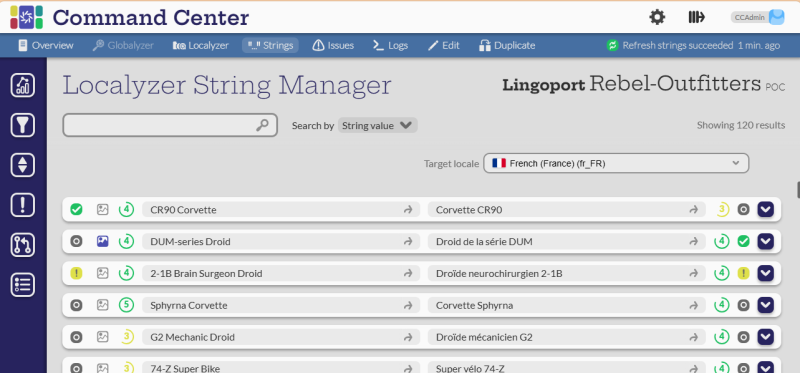Click the page vertical scrollbar thumb

click(x=798, y=189)
